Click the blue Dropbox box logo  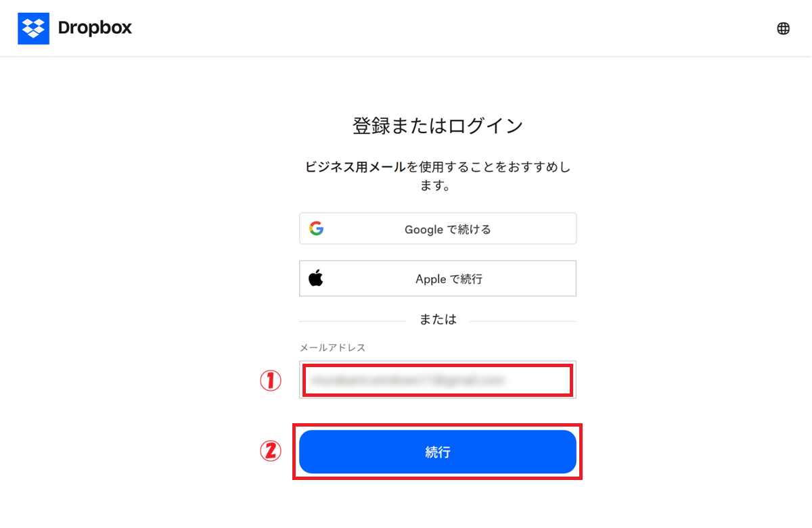point(33,28)
